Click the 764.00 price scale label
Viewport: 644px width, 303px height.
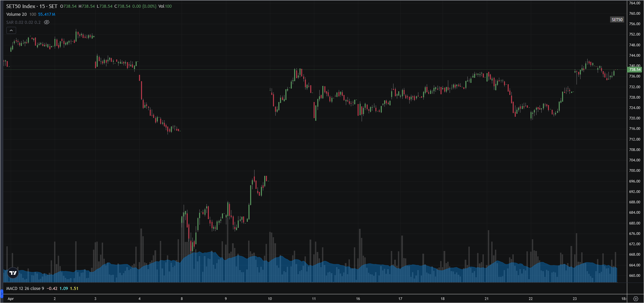pos(635,3)
